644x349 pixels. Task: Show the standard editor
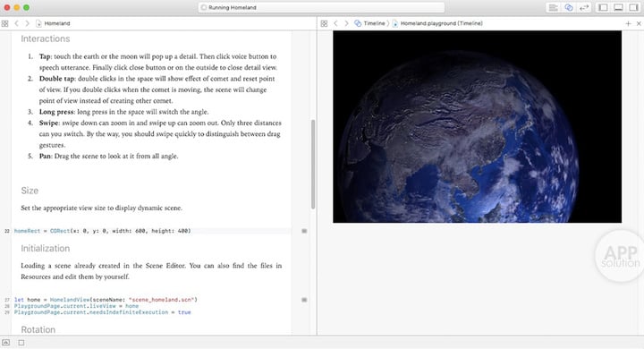coord(554,7)
